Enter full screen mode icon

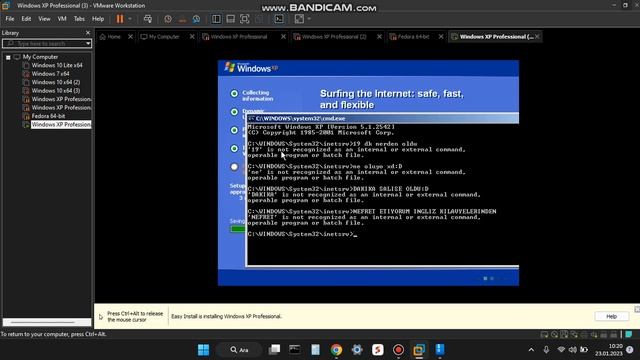coord(244,19)
